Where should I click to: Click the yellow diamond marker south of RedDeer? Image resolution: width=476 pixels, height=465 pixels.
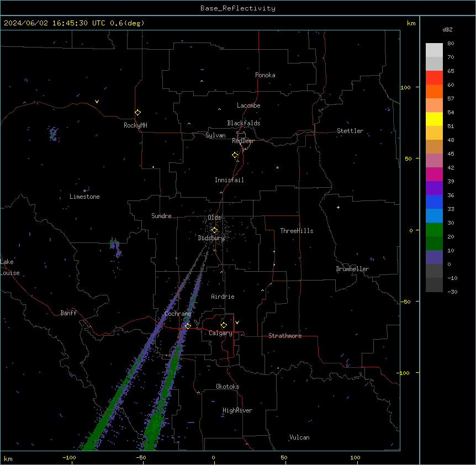click(235, 155)
